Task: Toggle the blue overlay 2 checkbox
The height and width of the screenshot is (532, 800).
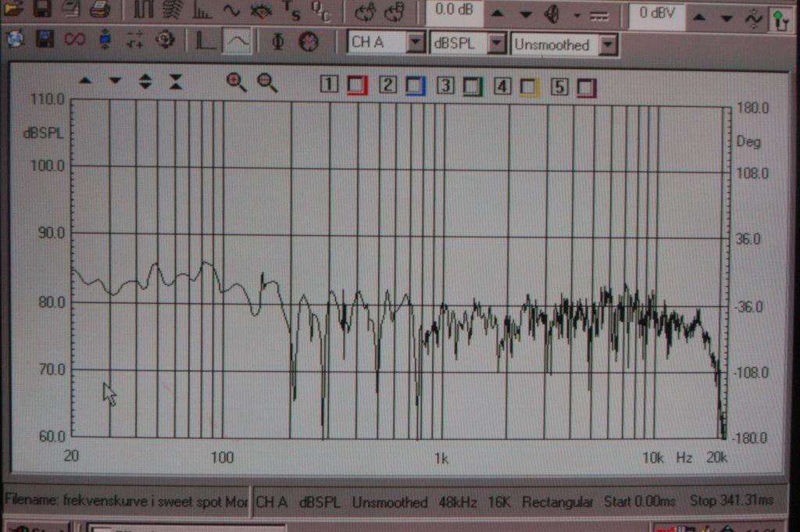Action: [416, 86]
